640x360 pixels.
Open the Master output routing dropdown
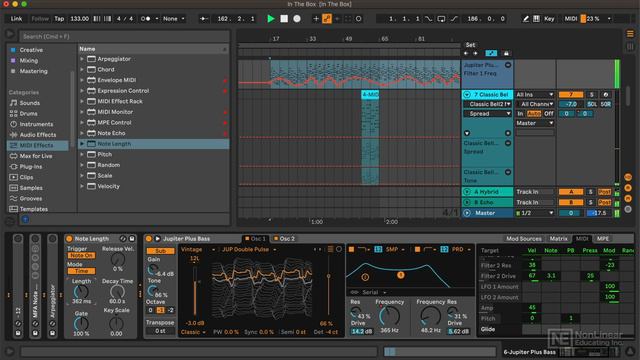tap(534, 123)
